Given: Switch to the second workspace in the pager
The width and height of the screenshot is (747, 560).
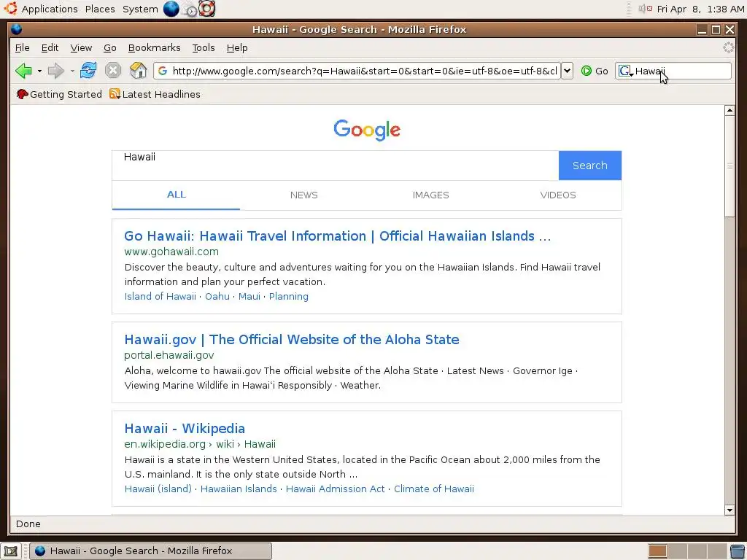Looking at the screenshot, I should pyautogui.click(x=678, y=551).
